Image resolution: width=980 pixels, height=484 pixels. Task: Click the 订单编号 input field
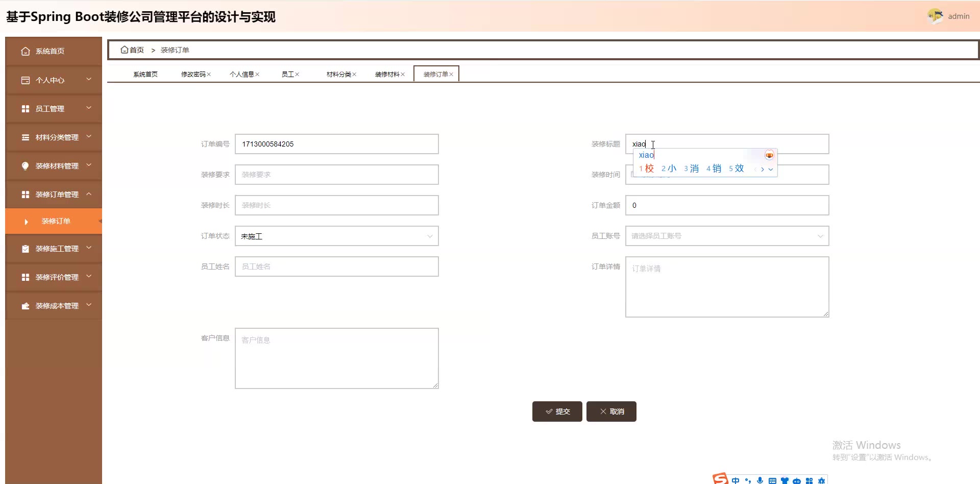point(337,144)
